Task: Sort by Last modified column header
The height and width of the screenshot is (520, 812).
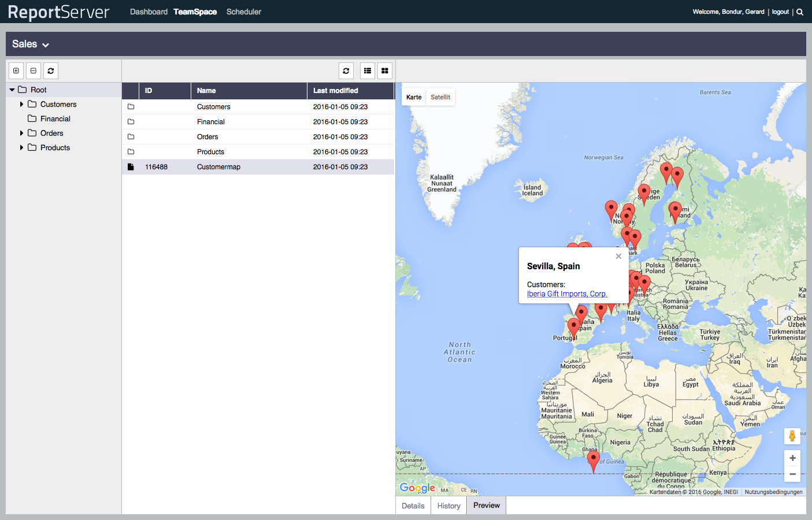Action: (351, 91)
